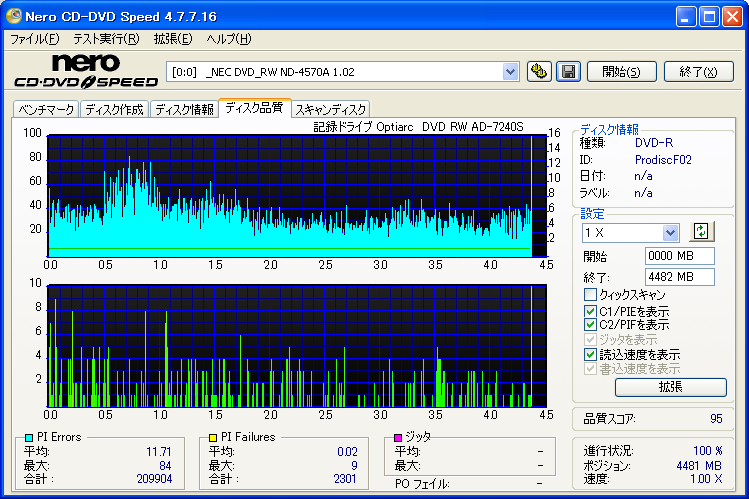Screen dimensions: 749x499
Task: Click the magenta ジッタ legend swatch
Action: (397, 437)
